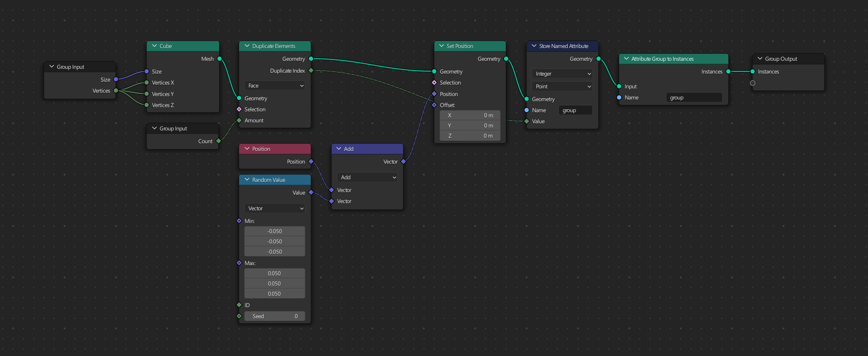
Task: Click the Max socket on Random Value
Action: tap(239, 263)
